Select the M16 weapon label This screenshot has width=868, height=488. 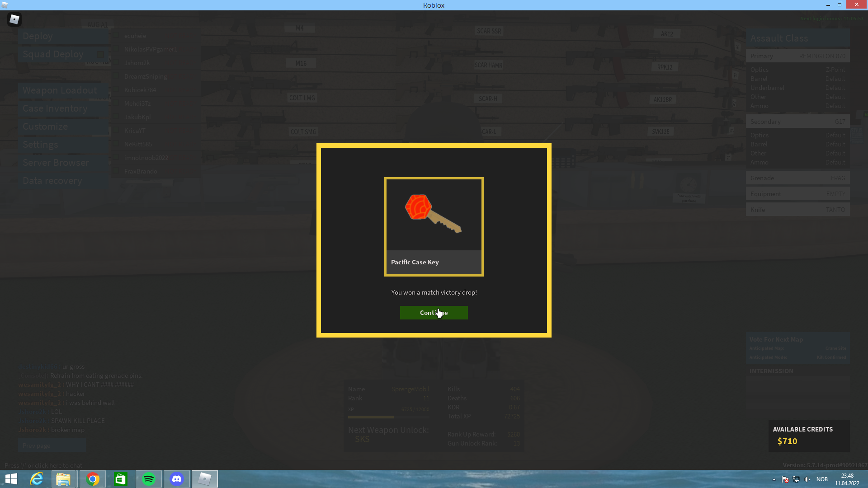point(301,63)
